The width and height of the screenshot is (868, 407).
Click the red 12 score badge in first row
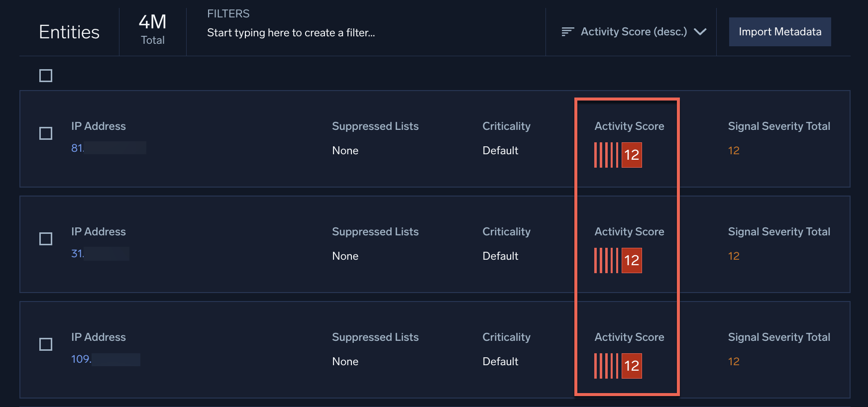pyautogui.click(x=631, y=155)
